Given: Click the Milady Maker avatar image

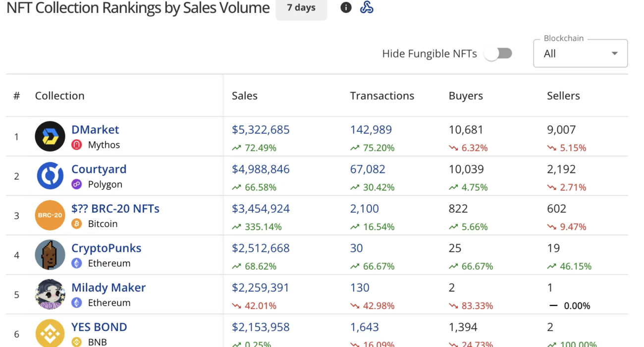Looking at the screenshot, I should coord(50,294).
